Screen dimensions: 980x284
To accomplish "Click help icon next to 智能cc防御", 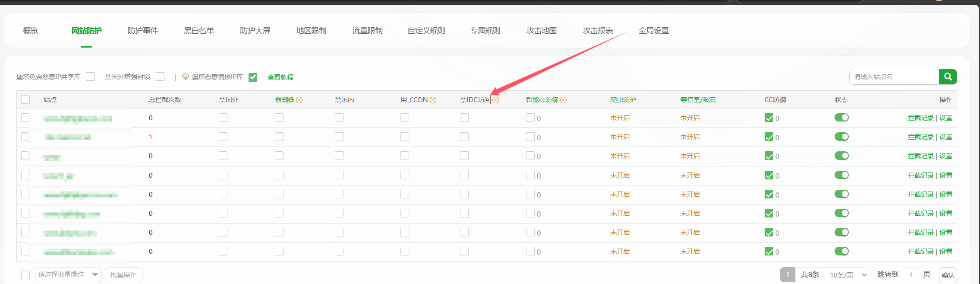I will (563, 100).
